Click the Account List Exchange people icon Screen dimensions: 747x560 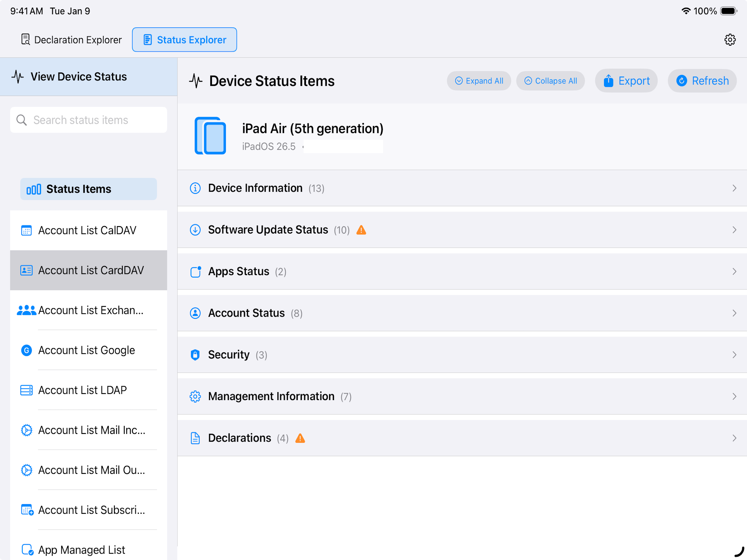click(x=26, y=310)
